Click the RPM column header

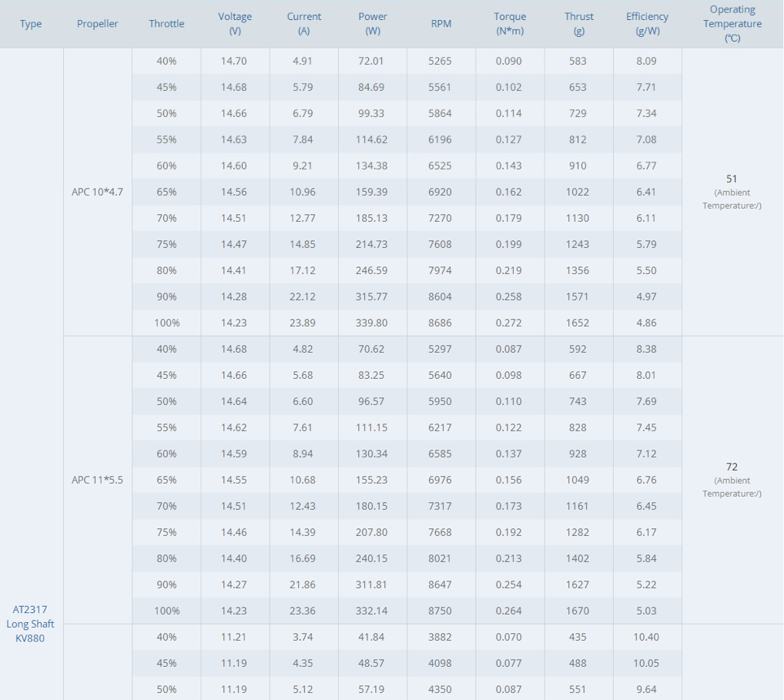pos(441,24)
